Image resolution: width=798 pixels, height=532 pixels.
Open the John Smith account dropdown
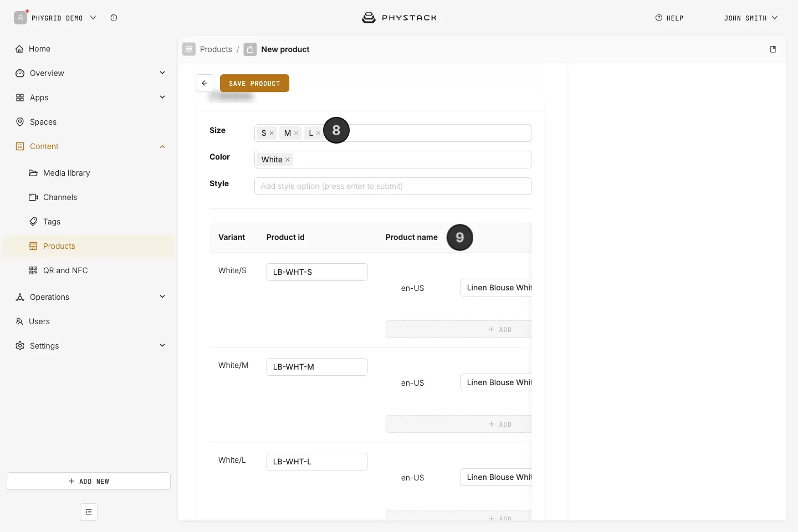click(x=751, y=18)
